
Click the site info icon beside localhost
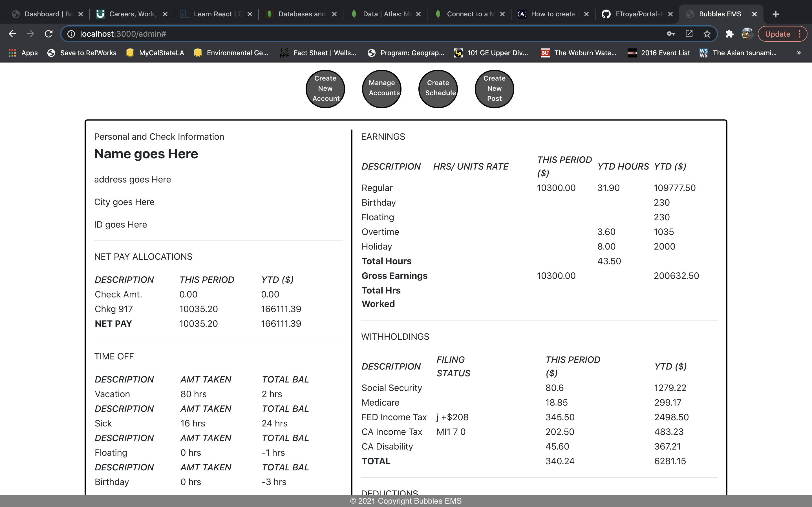71,34
